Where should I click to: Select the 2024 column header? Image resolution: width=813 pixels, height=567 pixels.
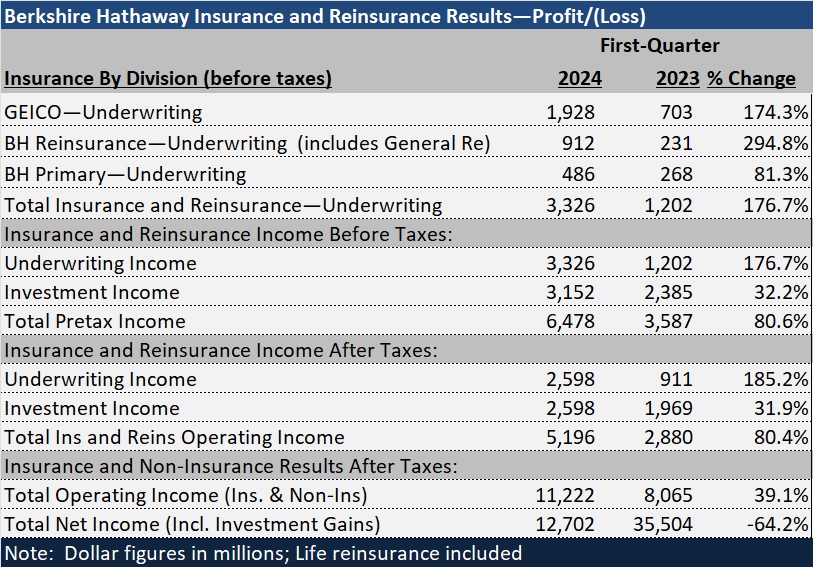tap(575, 78)
